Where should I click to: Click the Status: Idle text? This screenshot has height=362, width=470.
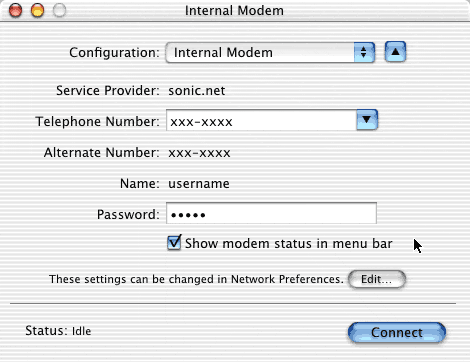(x=58, y=331)
